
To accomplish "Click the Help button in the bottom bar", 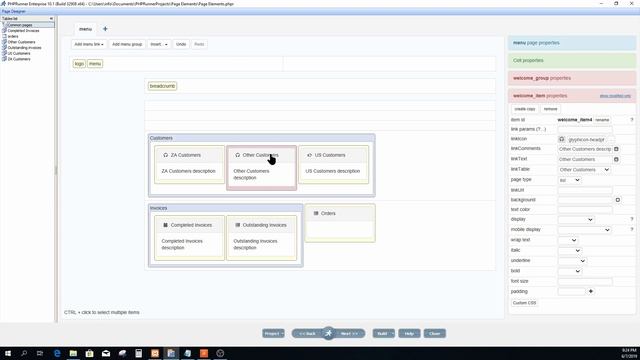I will pyautogui.click(x=409, y=333).
